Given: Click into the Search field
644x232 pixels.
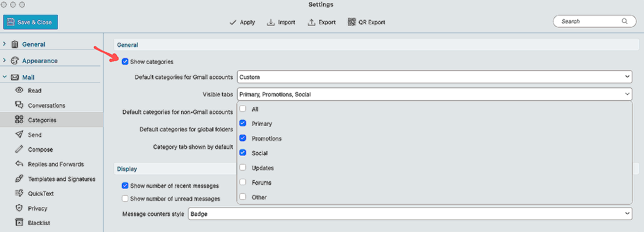Looking at the screenshot, I should pos(595,21).
